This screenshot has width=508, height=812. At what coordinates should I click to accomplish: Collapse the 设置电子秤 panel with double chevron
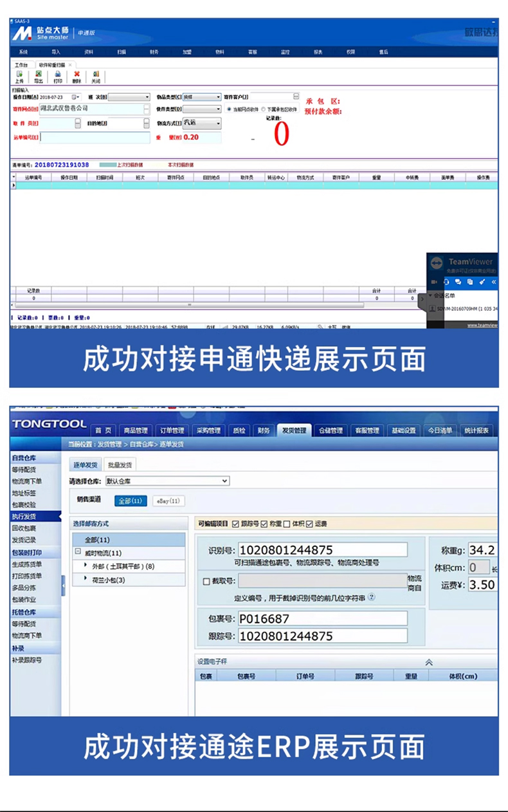click(x=429, y=662)
